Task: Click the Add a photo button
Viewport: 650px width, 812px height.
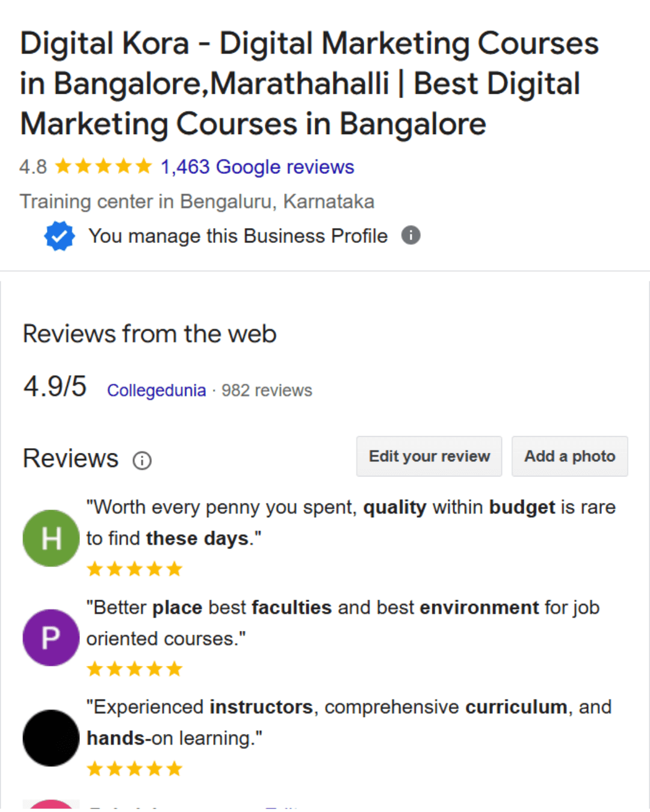Action: click(x=570, y=457)
